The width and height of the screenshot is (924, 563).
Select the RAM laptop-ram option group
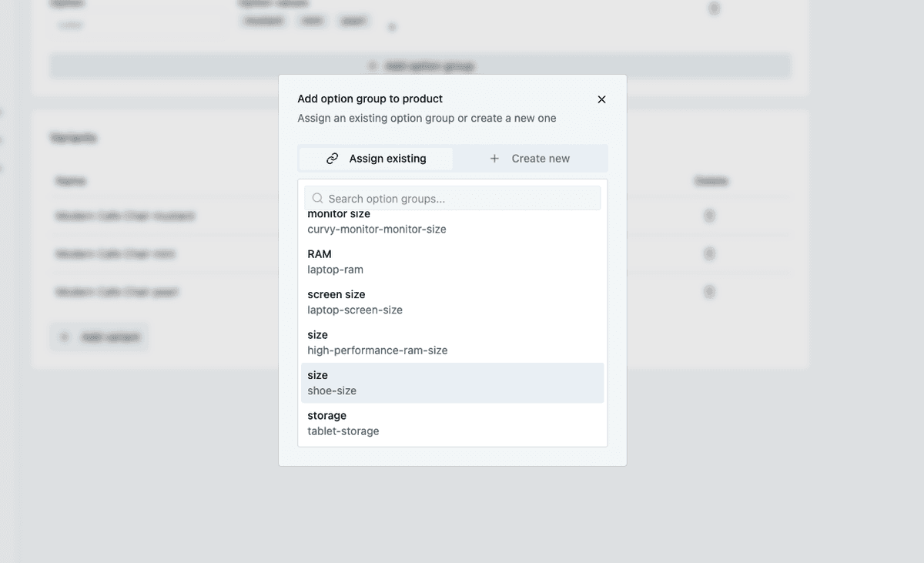point(452,262)
